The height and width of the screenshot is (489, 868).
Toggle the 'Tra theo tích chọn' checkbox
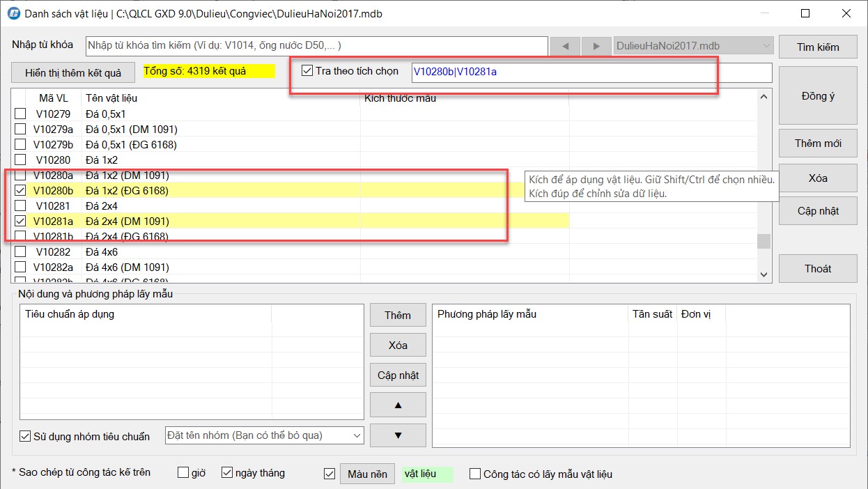pos(307,71)
